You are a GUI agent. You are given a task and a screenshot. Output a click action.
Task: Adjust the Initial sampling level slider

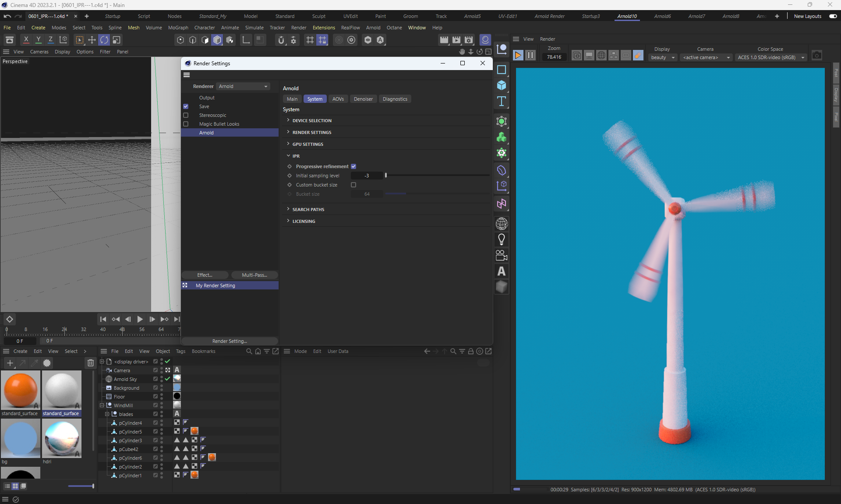pos(386,175)
